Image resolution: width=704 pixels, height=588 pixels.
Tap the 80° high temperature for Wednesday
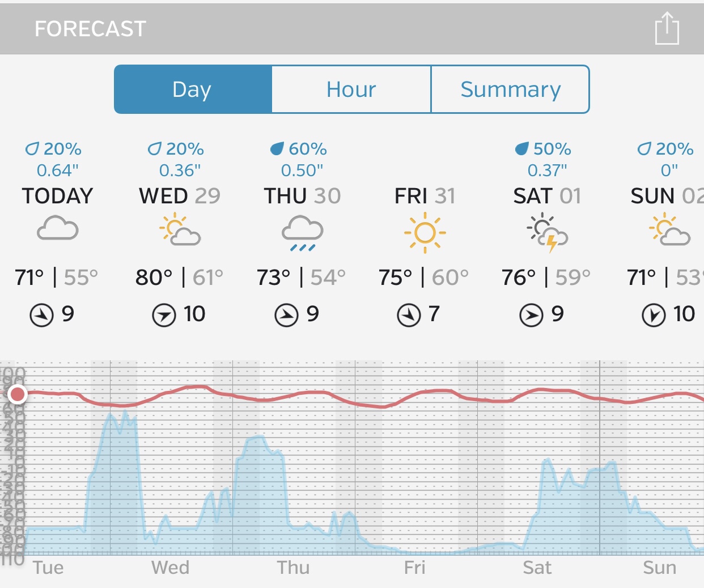click(x=154, y=278)
